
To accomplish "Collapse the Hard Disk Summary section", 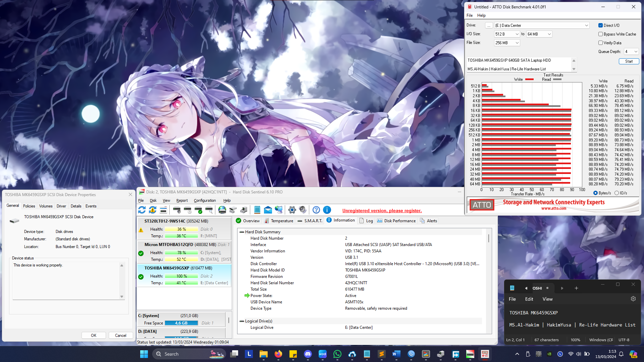I will (241, 232).
